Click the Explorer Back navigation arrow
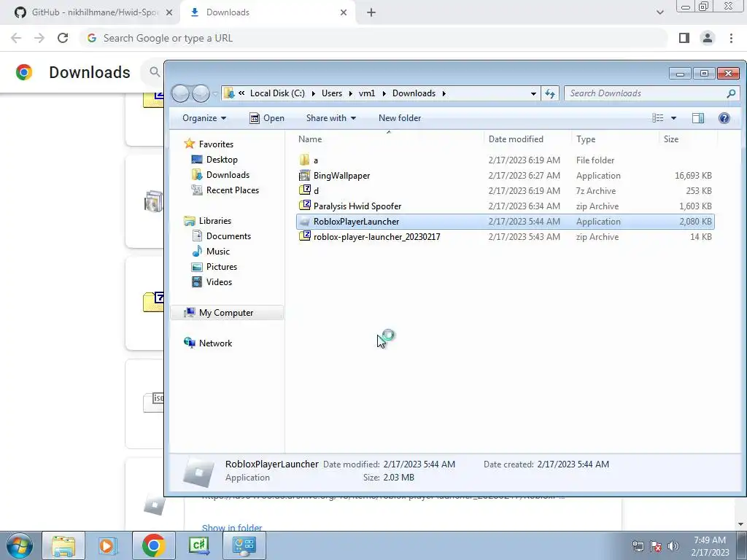The width and height of the screenshot is (747, 560). point(181,93)
